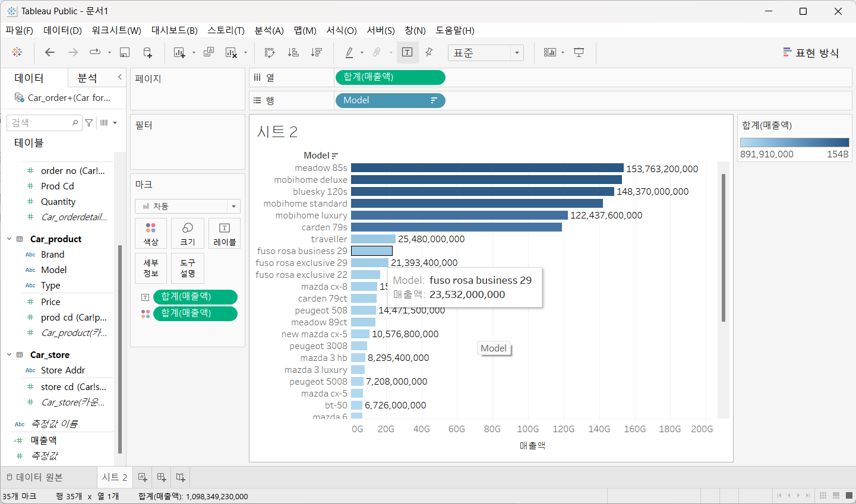856x504 pixels.
Task: Open the Color marks card button
Action: click(151, 233)
